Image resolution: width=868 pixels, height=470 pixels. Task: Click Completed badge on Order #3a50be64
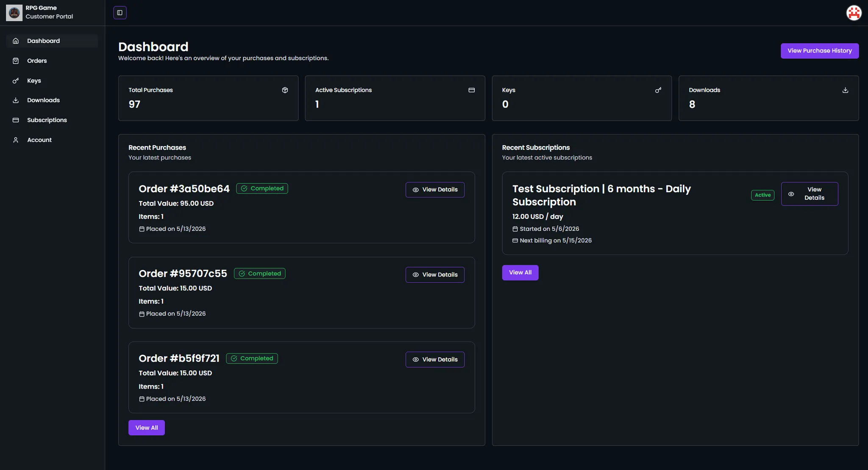click(262, 188)
